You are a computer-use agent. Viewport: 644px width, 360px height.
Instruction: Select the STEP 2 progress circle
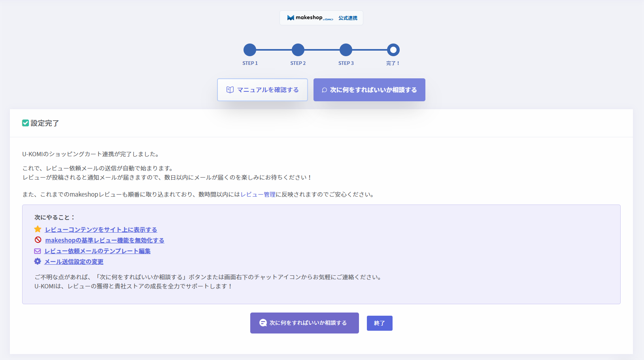tap(298, 50)
